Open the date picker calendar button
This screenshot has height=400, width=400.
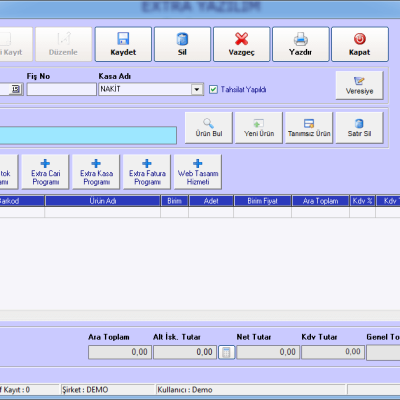(16, 89)
